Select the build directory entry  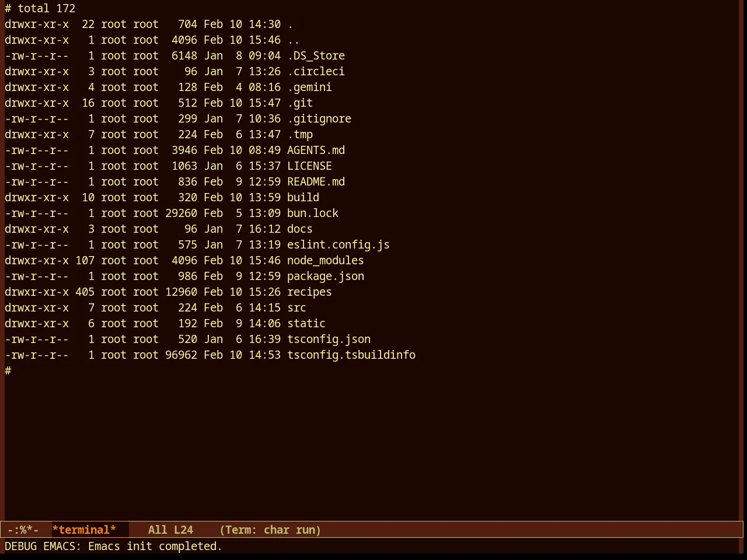coord(303,198)
